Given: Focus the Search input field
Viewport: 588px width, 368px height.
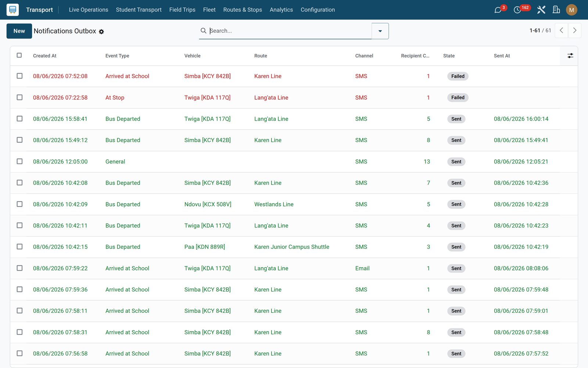Looking at the screenshot, I should click(290, 31).
